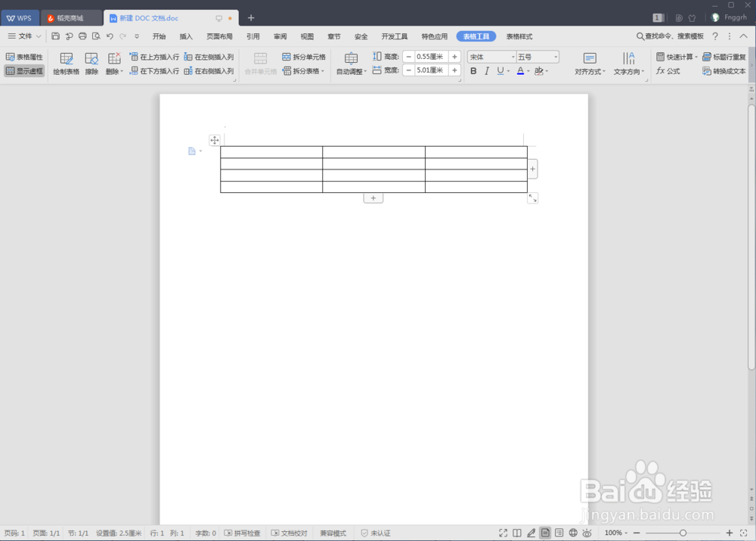Select the 绘制表格 draw table tool
Image resolution: width=756 pixels, height=541 pixels.
pyautogui.click(x=66, y=64)
